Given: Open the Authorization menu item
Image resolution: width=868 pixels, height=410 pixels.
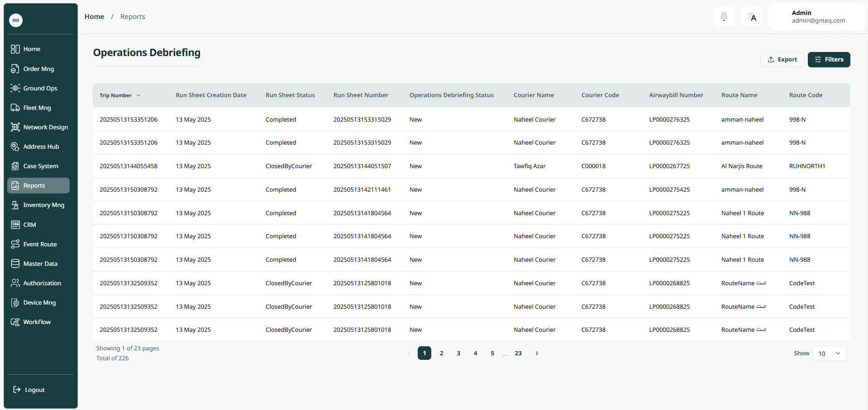Looking at the screenshot, I should pos(42,283).
